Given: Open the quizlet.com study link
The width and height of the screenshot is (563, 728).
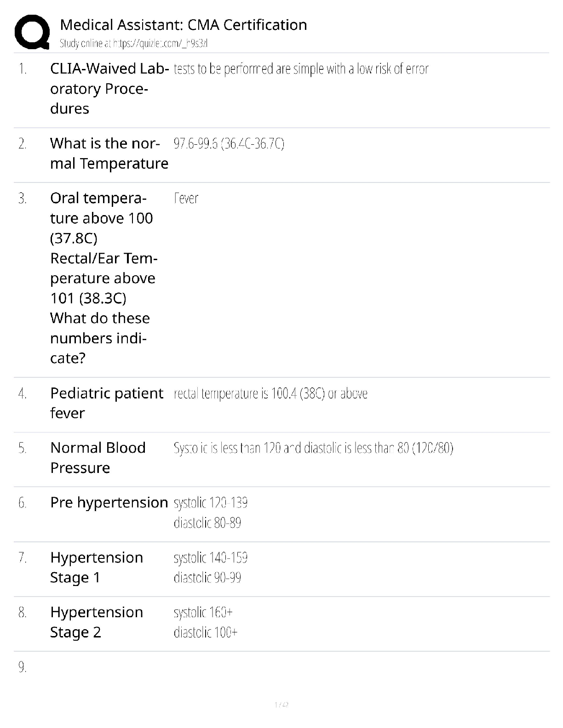Looking at the screenshot, I should coord(133,44).
